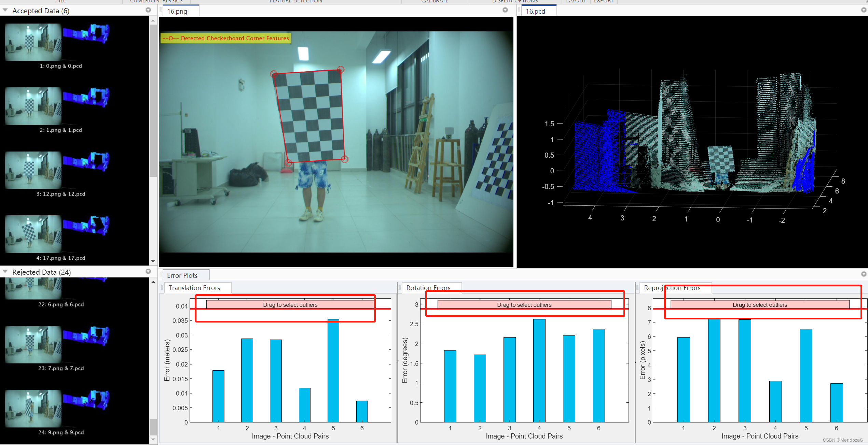Click Rotation Errors 'Drag to select outliers' bar
This screenshot has height=445, width=868.
tap(524, 305)
